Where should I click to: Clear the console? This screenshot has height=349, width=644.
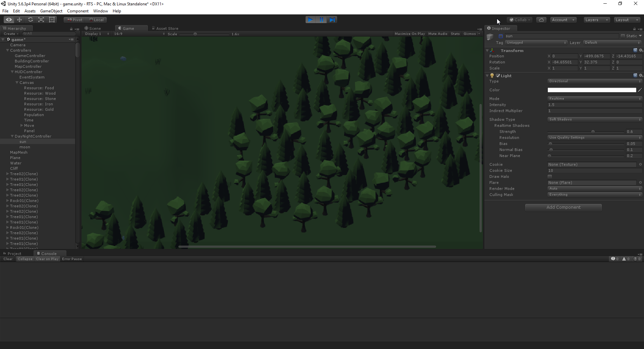tap(8, 259)
